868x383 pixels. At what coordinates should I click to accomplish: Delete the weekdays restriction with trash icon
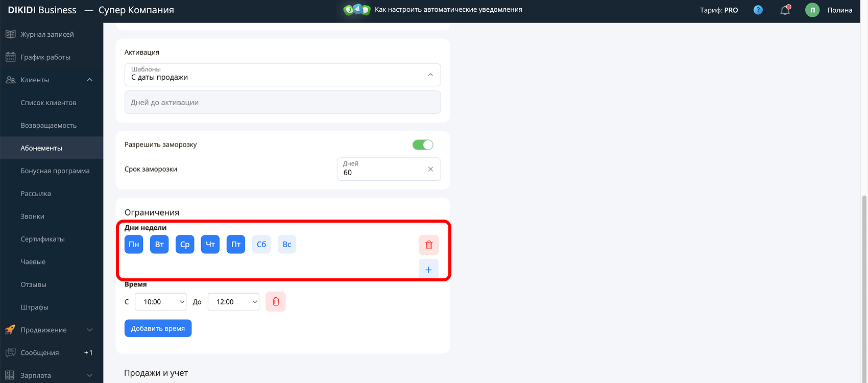pyautogui.click(x=429, y=245)
